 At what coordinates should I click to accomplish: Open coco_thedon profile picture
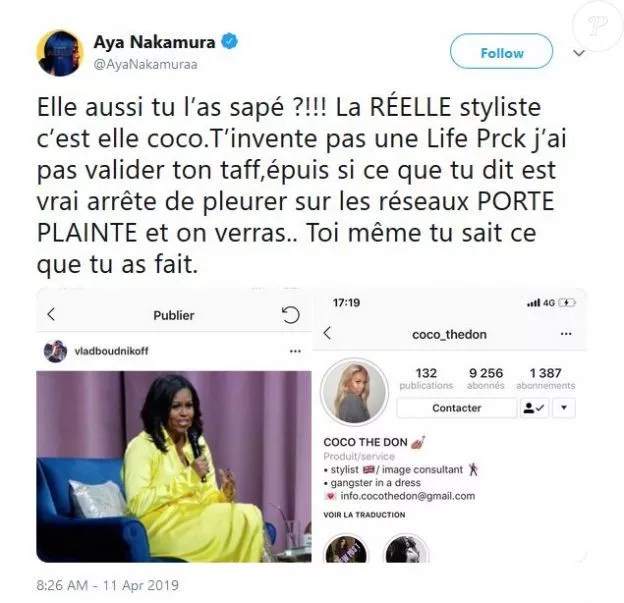pos(355,392)
